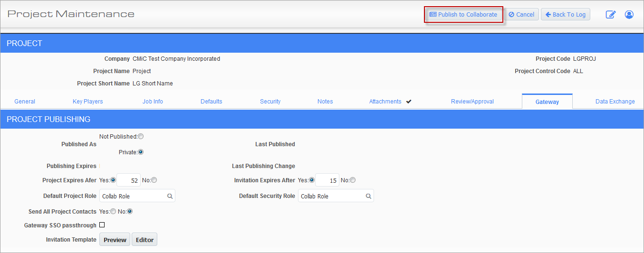
Task: Click the Project Expires After value field
Action: [128, 180]
